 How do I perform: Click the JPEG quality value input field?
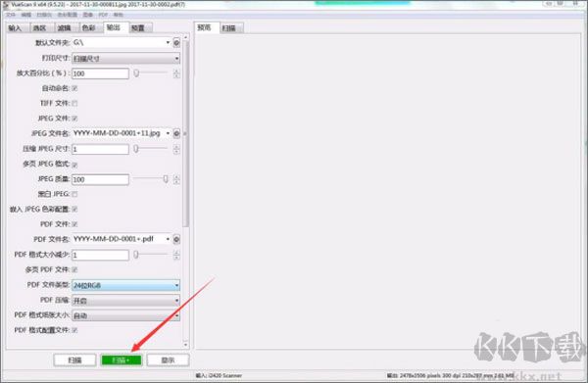(x=100, y=179)
